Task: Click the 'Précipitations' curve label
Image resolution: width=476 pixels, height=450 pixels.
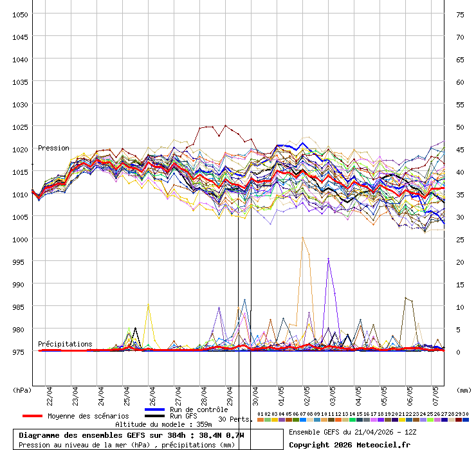Action: 65,344
